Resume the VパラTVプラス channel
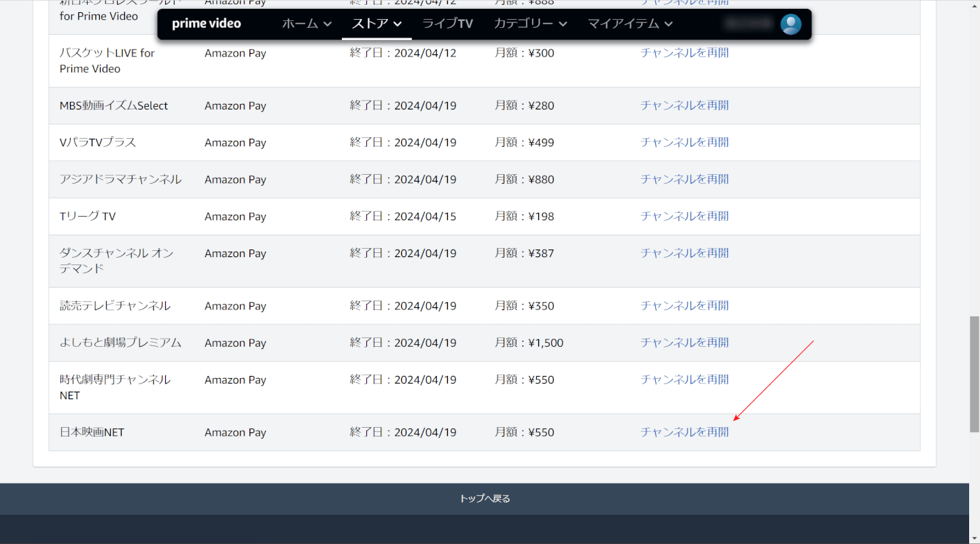 coord(684,142)
